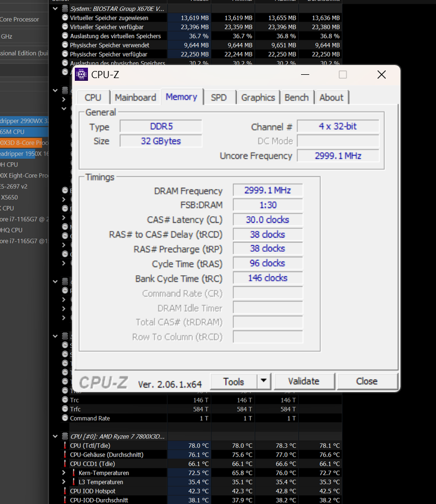Click the tRAS value 96 clocks
The height and width of the screenshot is (504, 436).
[x=268, y=263]
